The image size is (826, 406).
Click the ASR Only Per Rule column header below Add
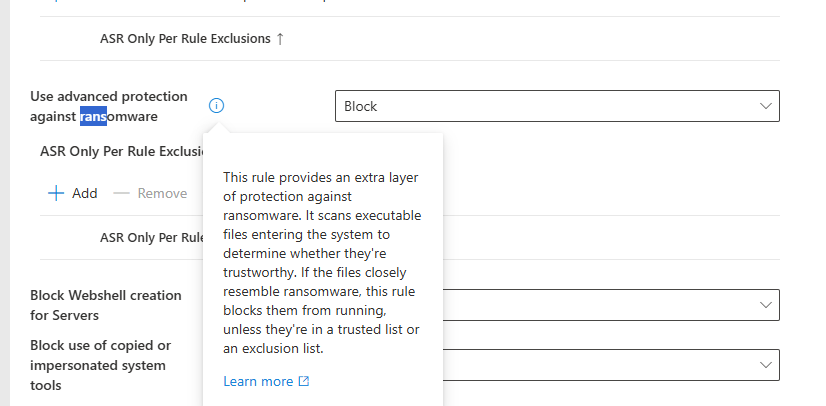[152, 237]
